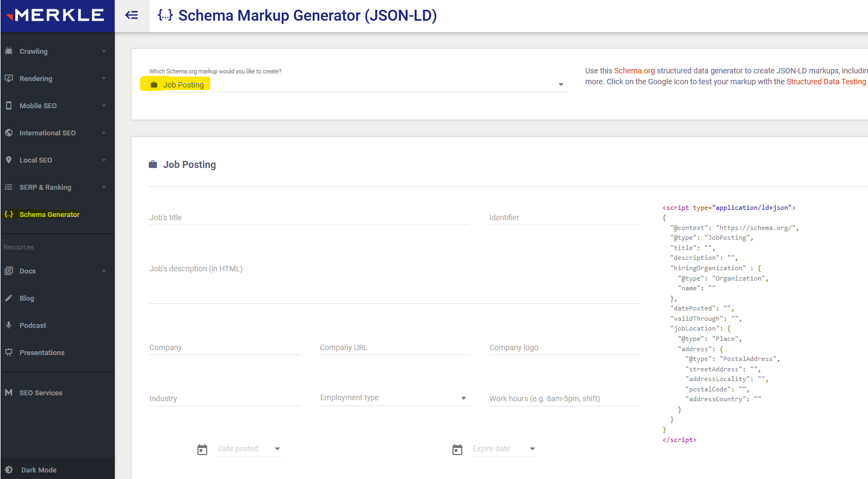Open the Schema.org link
This screenshot has height=479, width=868.
[x=635, y=71]
